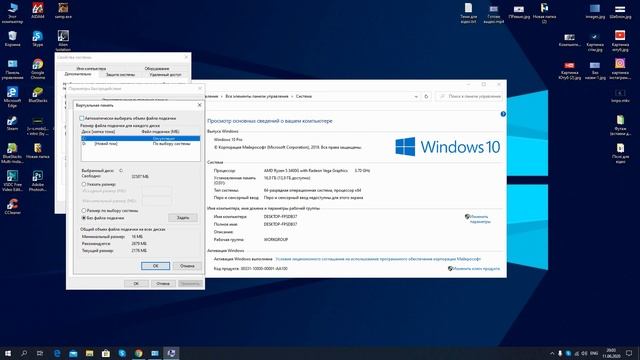Focus the Control Panel search field

[x=470, y=96]
